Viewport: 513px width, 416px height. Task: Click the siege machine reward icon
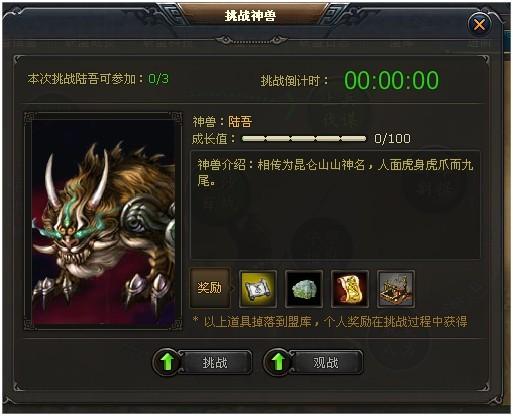[396, 289]
